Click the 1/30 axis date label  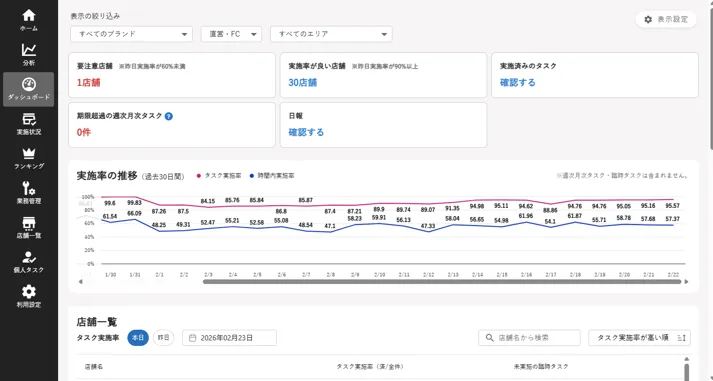click(x=110, y=275)
